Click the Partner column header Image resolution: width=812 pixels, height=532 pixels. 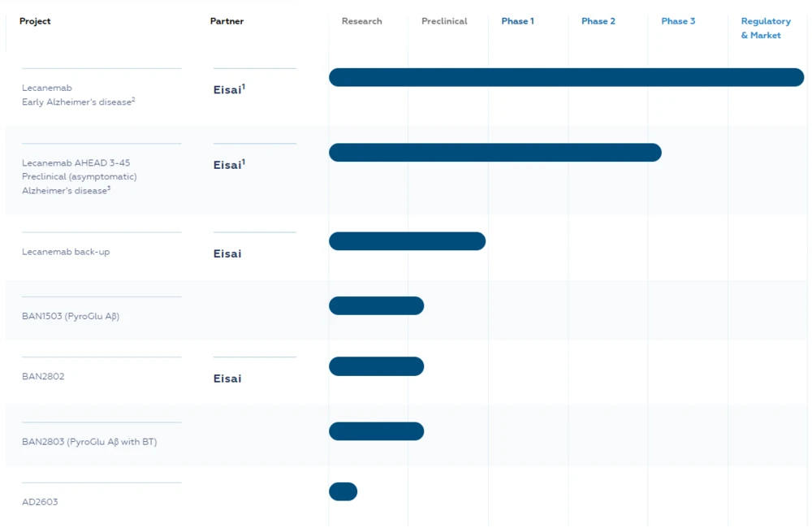(x=227, y=21)
